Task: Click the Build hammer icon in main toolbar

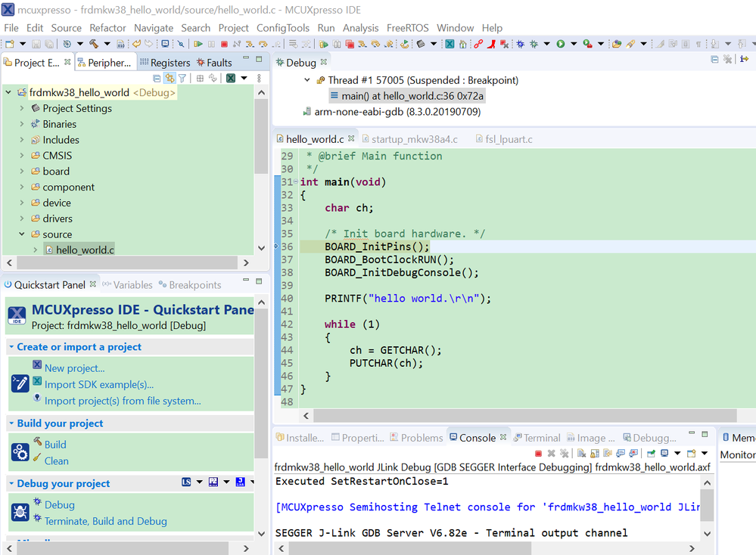Action: point(94,44)
